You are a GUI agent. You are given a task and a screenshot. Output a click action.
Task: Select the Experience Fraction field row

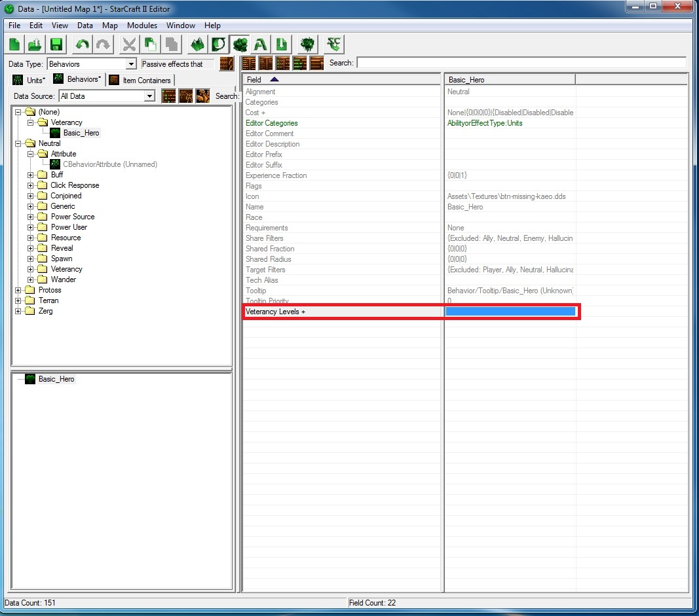(341, 175)
